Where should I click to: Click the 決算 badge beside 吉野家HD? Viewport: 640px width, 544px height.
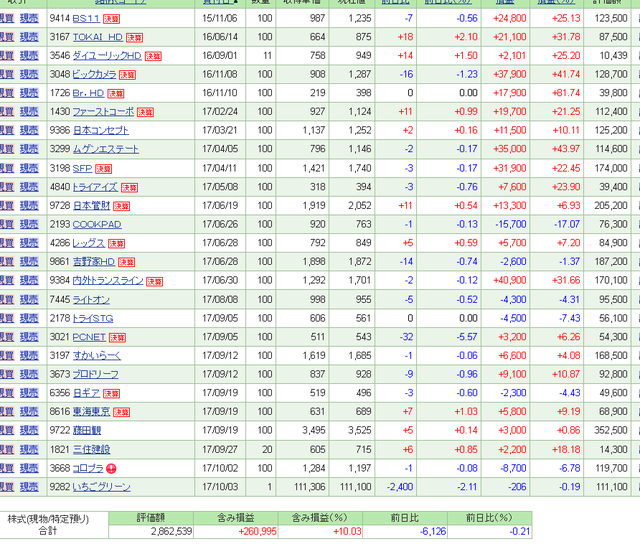coord(127,262)
